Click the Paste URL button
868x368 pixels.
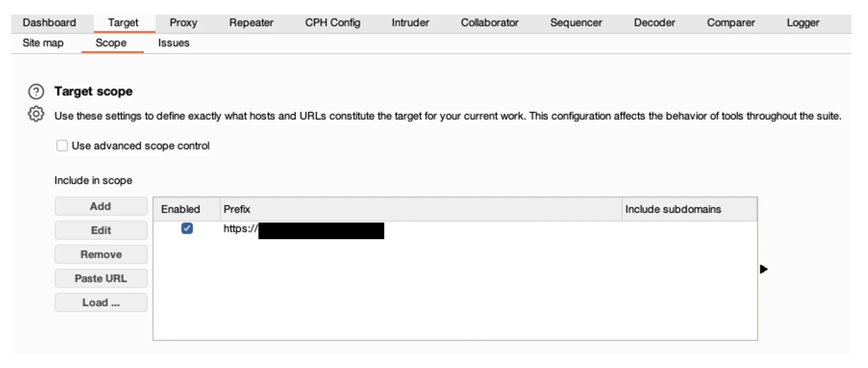[101, 278]
